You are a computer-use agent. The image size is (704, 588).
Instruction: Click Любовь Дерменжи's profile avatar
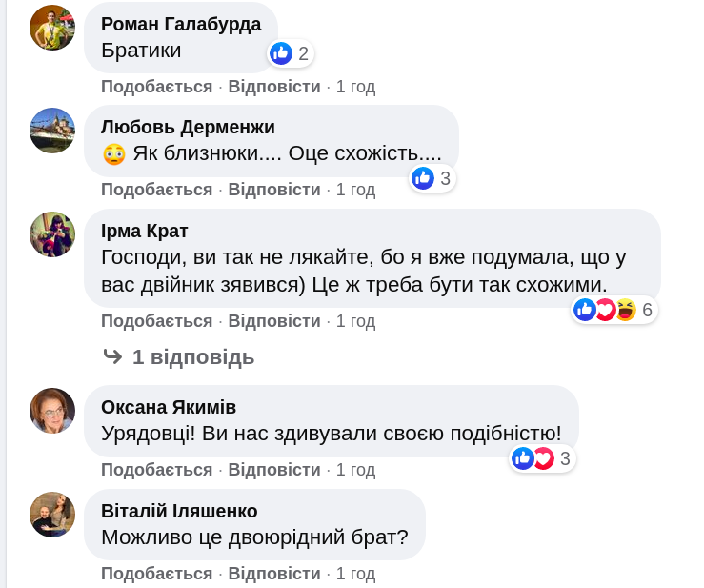click(x=52, y=131)
